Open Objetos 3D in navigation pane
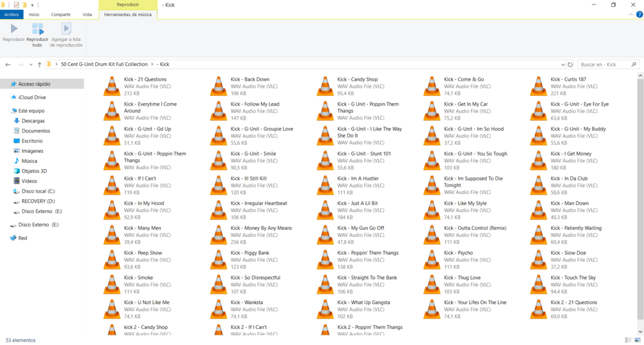The height and width of the screenshot is (345, 644). (34, 171)
